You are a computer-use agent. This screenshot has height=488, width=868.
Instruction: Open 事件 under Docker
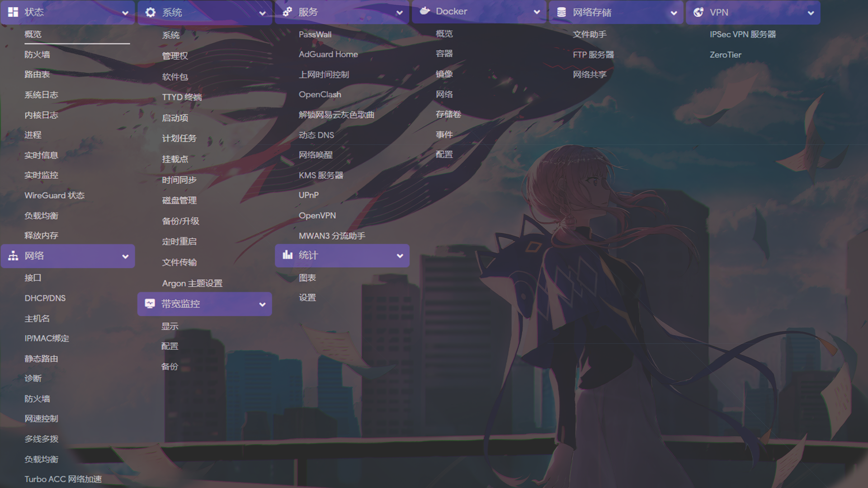coord(444,135)
